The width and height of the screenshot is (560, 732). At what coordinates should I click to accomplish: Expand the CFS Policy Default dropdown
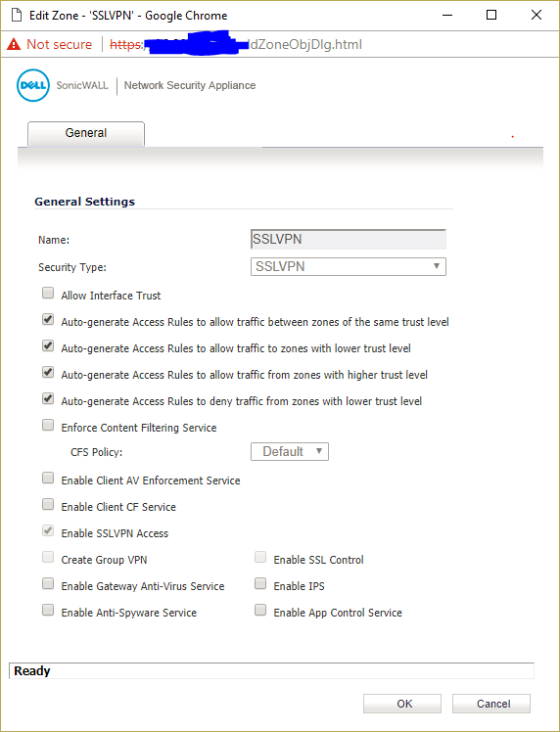click(x=290, y=451)
